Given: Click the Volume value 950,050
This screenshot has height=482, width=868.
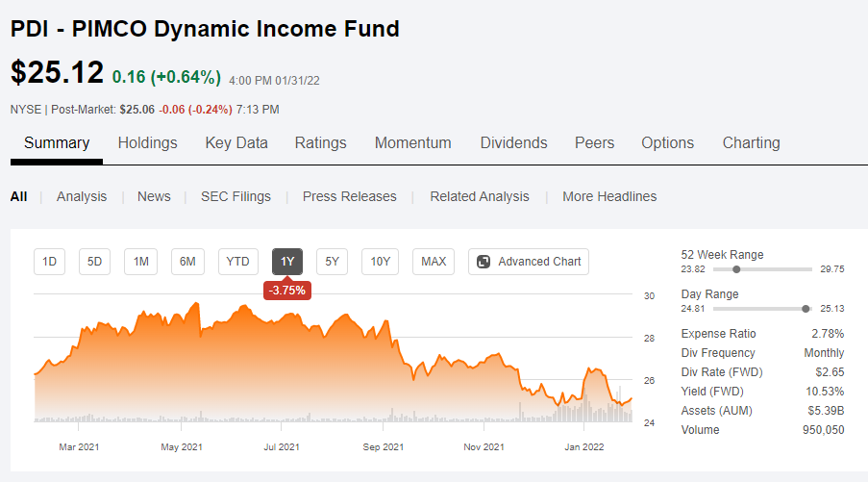Looking at the screenshot, I should [x=824, y=430].
